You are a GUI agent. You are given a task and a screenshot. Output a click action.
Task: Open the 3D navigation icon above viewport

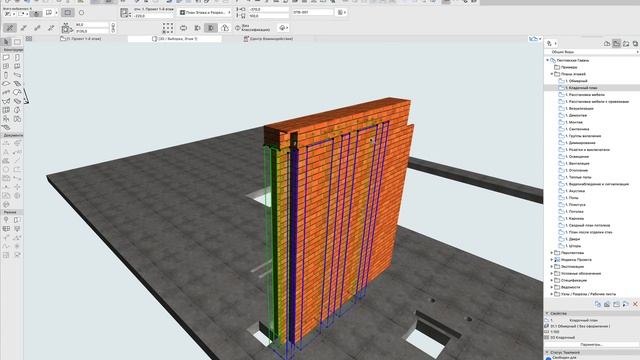535,39
